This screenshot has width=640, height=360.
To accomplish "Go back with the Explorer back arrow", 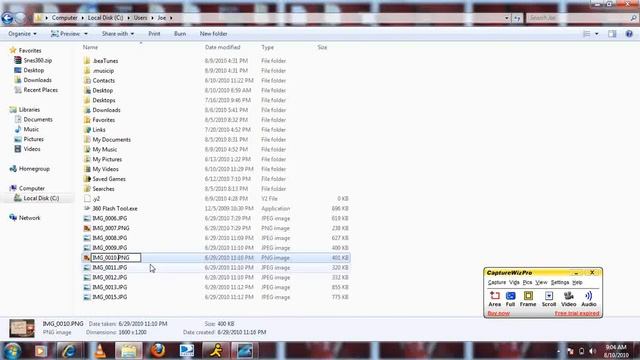I will (x=7, y=18).
